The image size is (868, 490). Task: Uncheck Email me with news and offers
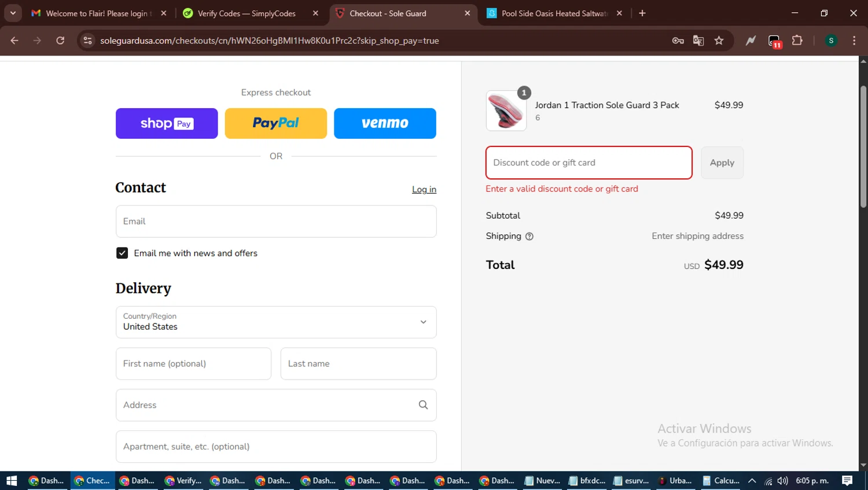(122, 253)
